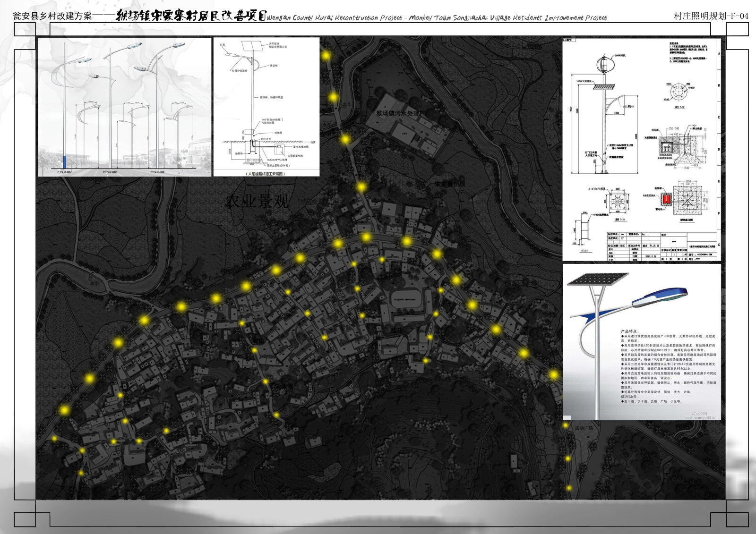Select the solar panel in product photo
756x534 pixels.
pyautogui.click(x=598, y=279)
